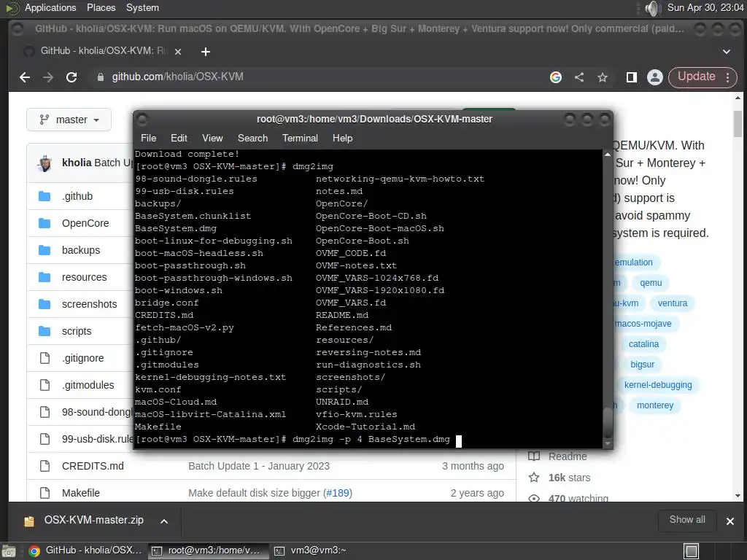The width and height of the screenshot is (747, 560).
Task: Bookmark this page with star icon
Action: tap(603, 77)
